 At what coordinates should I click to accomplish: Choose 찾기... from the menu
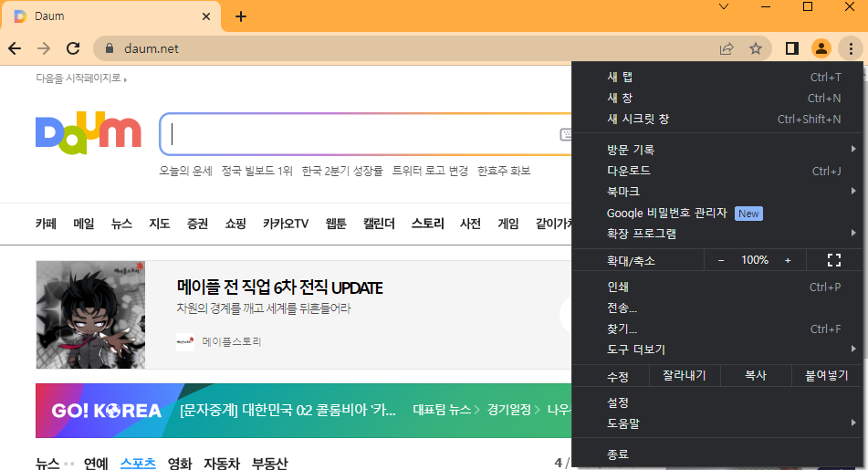717,329
